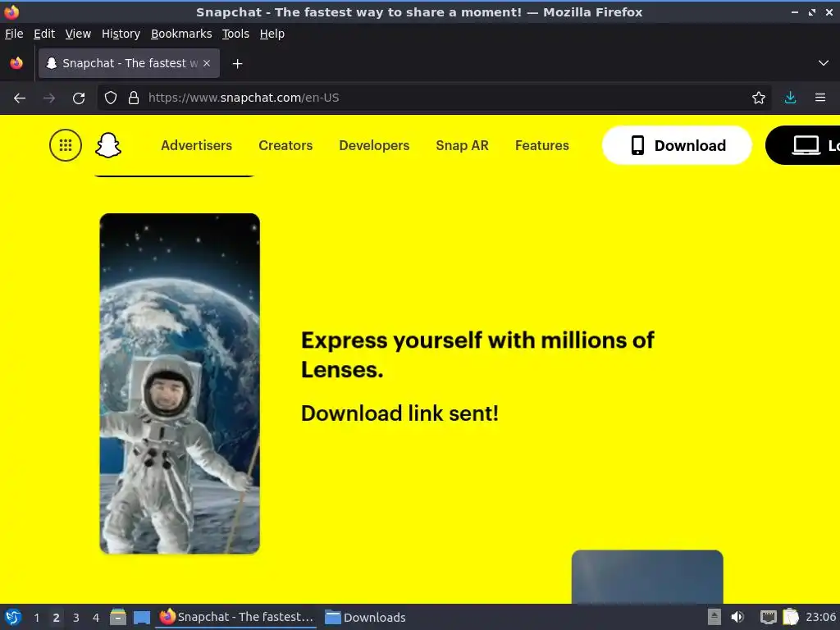Open the Developers link
The height and width of the screenshot is (630, 840).
[374, 145]
